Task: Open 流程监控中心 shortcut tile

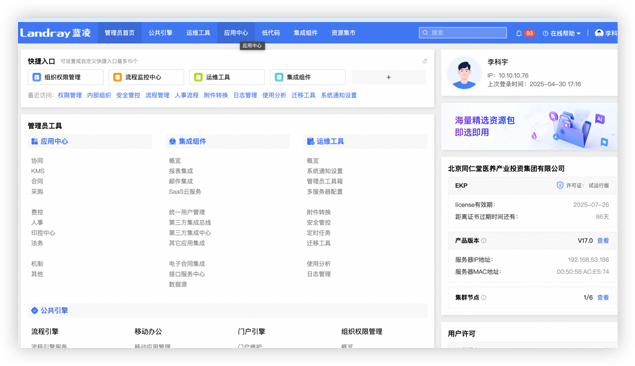Action: (x=146, y=77)
